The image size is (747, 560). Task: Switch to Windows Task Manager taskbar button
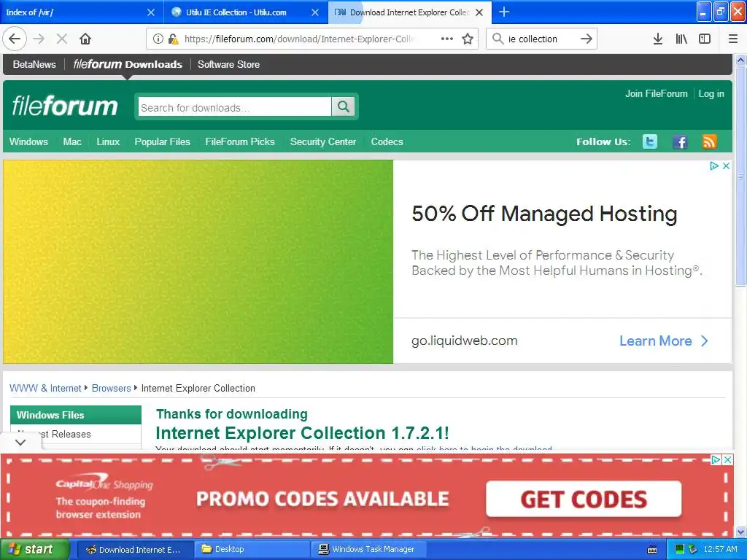368,550
